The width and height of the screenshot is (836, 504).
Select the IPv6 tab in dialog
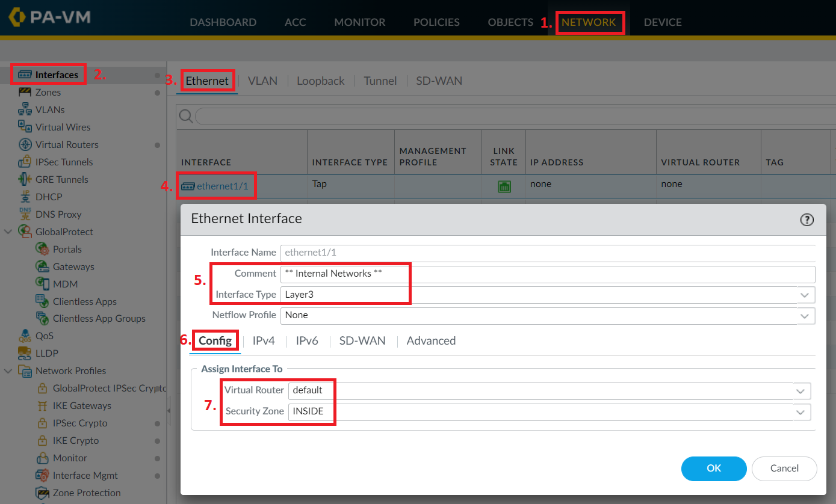[x=307, y=340]
